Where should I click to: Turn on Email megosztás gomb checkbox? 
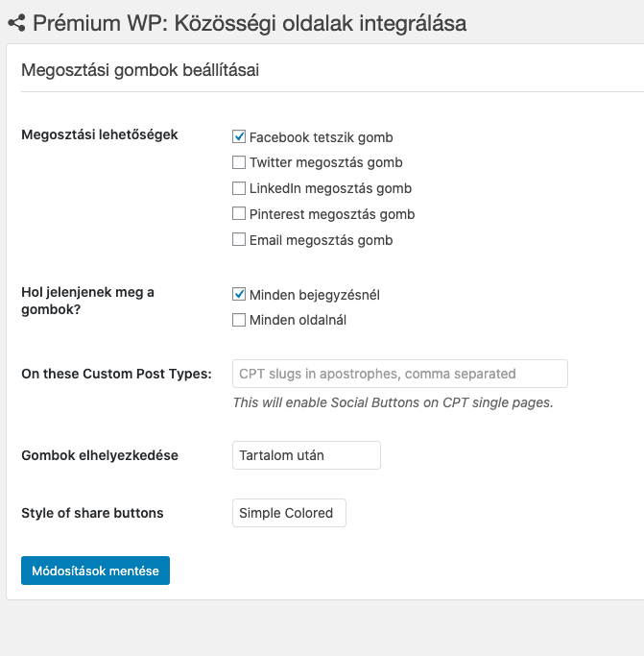pyautogui.click(x=239, y=239)
